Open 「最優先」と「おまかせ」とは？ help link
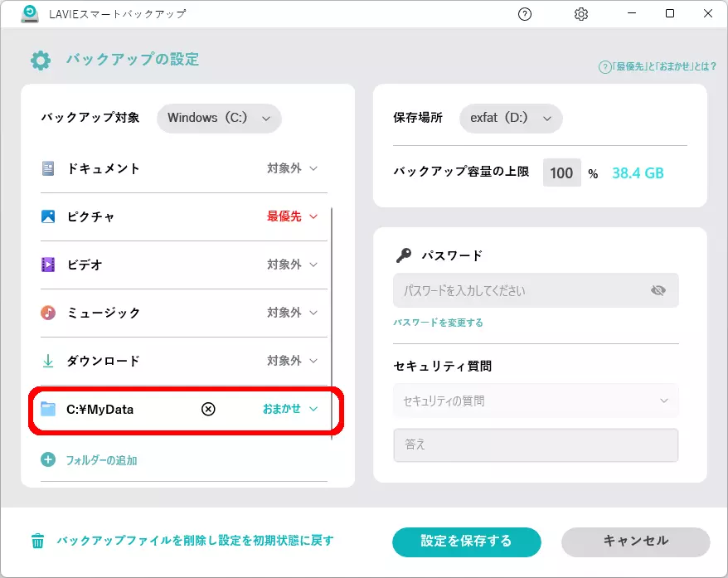Image resolution: width=728 pixels, height=578 pixels. [658, 67]
